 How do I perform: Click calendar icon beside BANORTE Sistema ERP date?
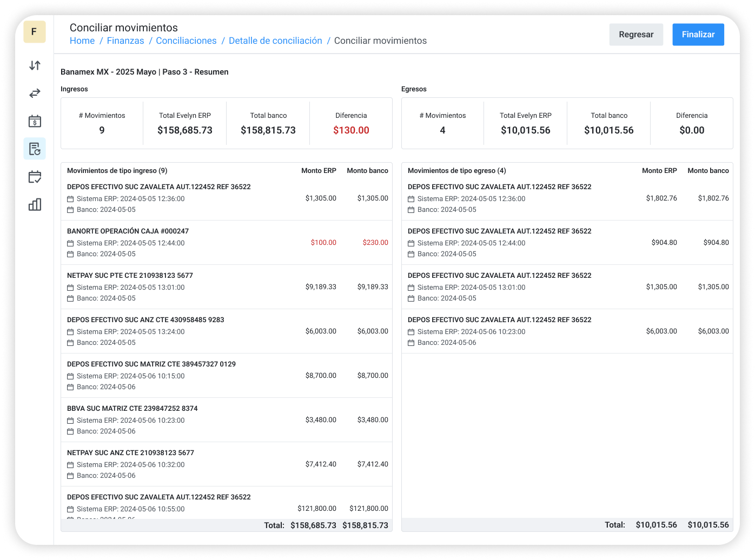pyautogui.click(x=70, y=243)
